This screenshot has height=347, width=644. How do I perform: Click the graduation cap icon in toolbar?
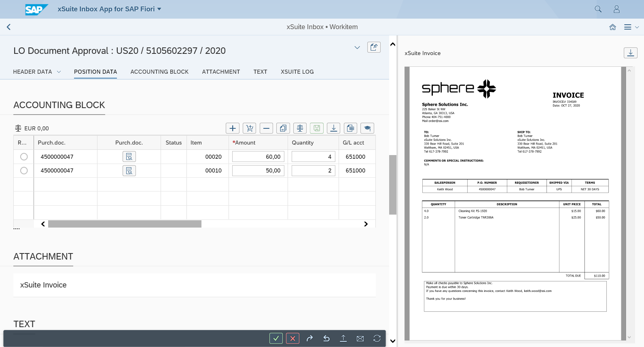[x=367, y=128]
